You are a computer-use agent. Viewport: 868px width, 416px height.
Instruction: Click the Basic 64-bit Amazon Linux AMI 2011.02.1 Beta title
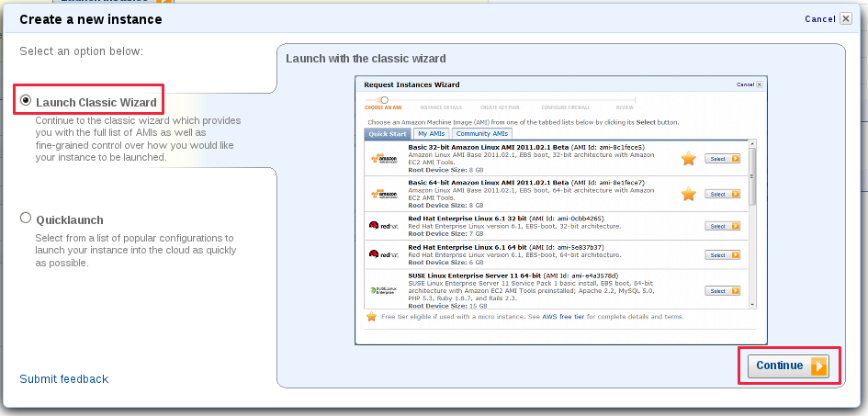click(x=489, y=183)
